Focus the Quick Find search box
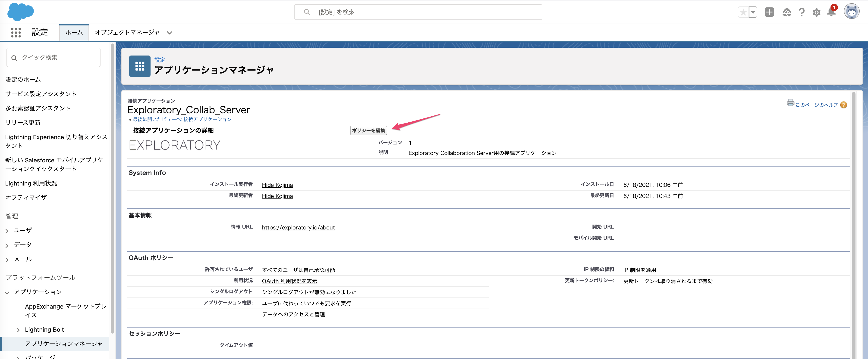The image size is (868, 359). pos(53,58)
